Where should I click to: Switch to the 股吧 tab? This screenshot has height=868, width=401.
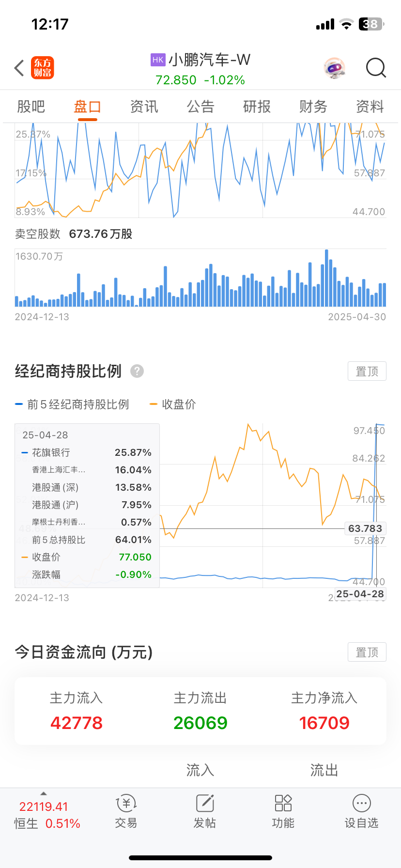coord(31,107)
